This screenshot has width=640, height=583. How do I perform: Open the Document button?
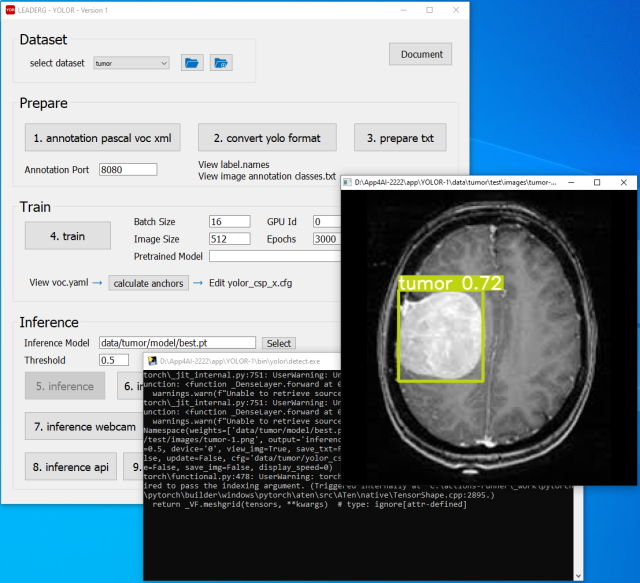420,54
